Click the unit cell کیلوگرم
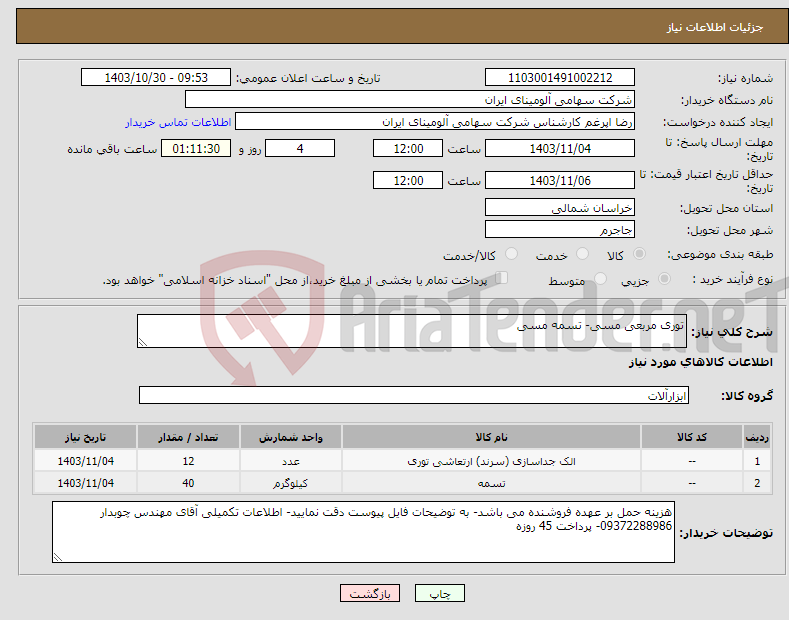 pyautogui.click(x=291, y=483)
